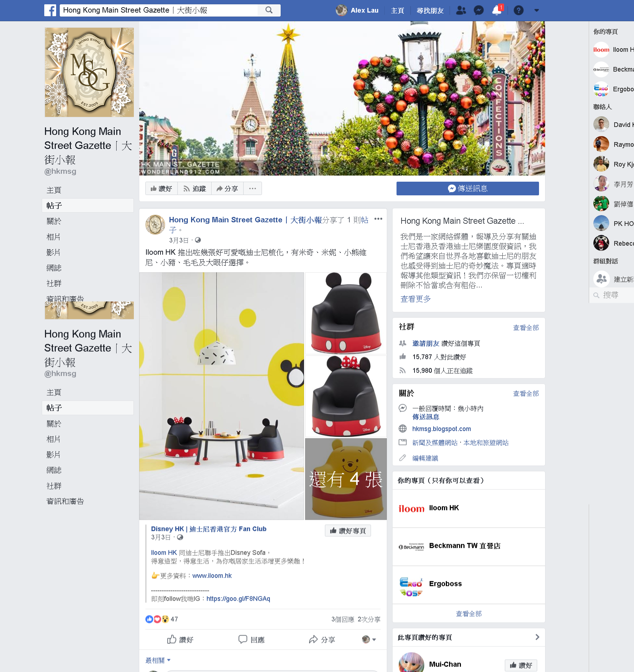This screenshot has height=672, width=634.
Task: Open Mui-Chan page avatar
Action: point(412,662)
